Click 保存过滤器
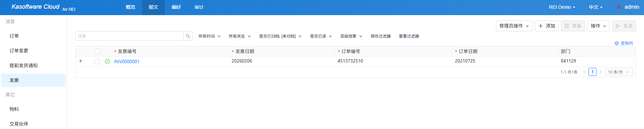Screen dimensions: 644x129 tap(381, 36)
